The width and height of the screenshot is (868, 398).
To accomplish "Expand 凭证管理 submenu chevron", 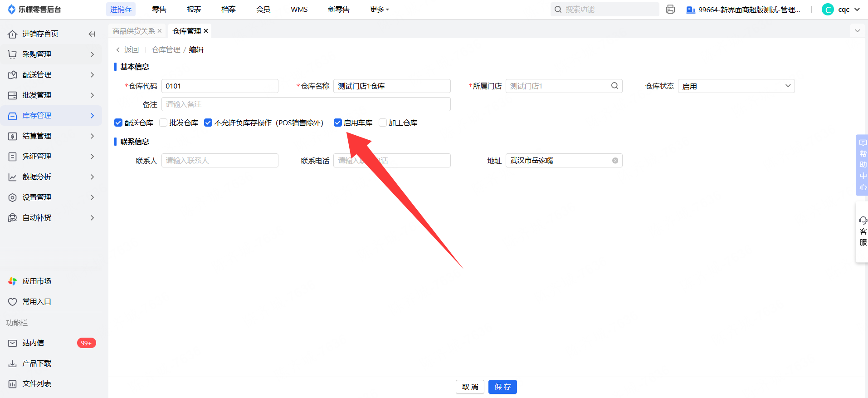I will (x=93, y=157).
